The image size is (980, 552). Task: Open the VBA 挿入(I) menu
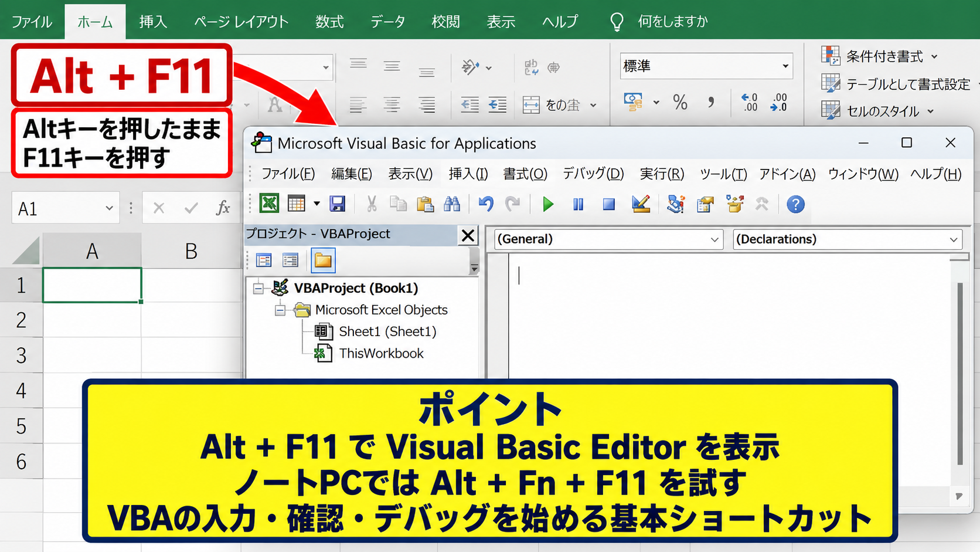[x=468, y=174]
